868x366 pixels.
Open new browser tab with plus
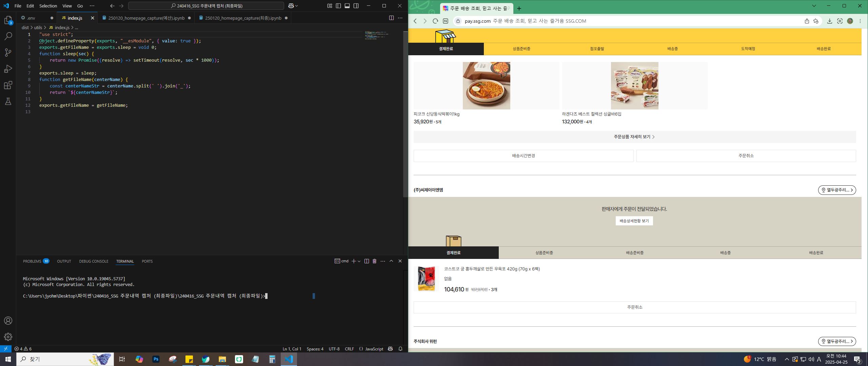[x=519, y=8]
